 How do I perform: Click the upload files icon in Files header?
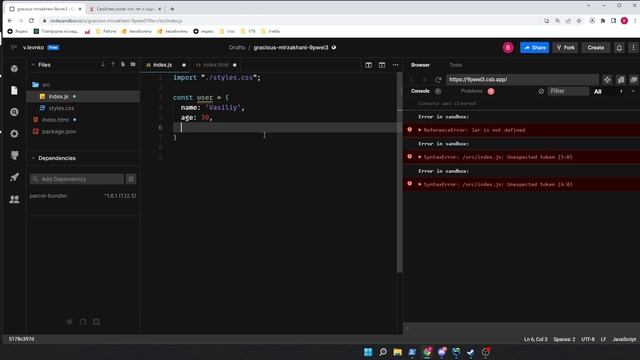pos(113,64)
